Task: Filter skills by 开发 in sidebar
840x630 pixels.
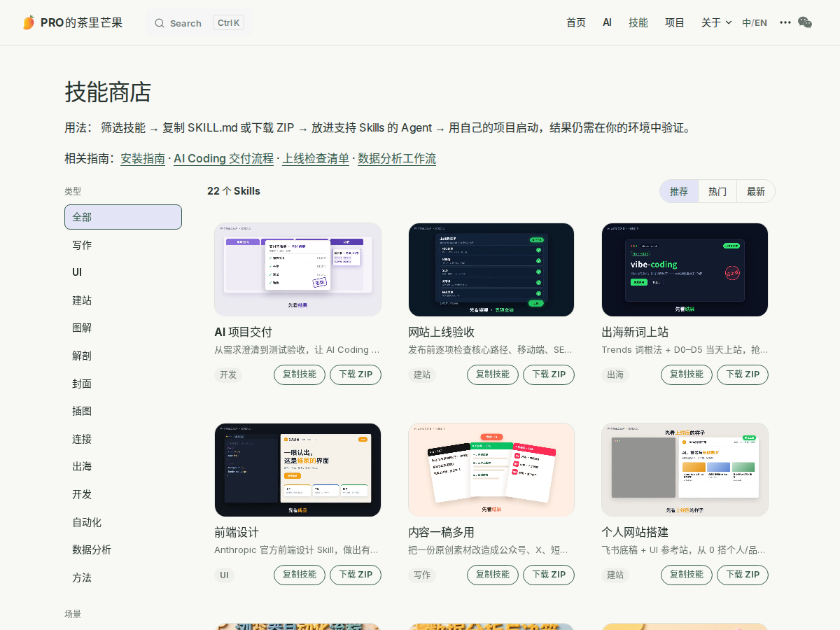Action: point(123,494)
